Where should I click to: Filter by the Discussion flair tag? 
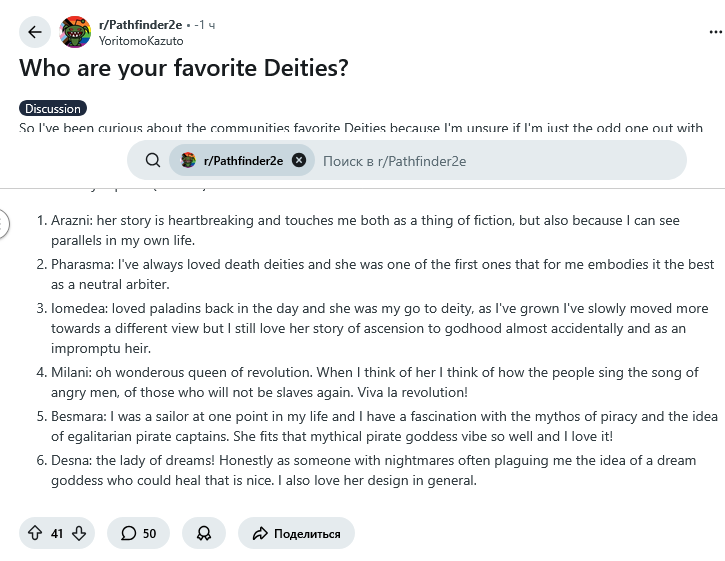[53, 108]
